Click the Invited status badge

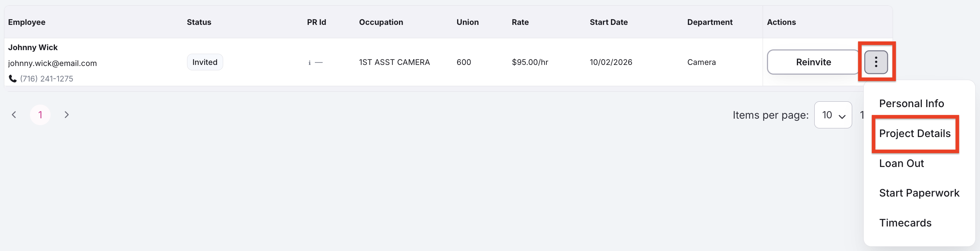click(x=205, y=62)
